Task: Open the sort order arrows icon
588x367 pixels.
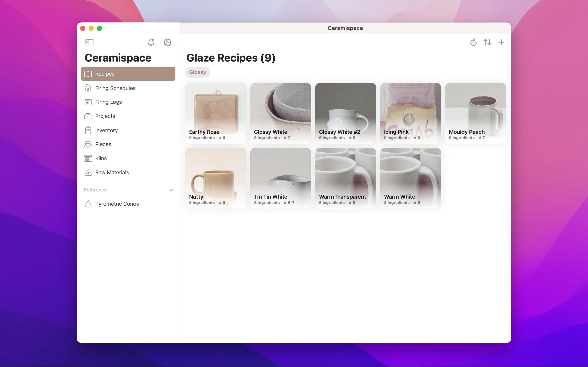Action: (x=487, y=42)
